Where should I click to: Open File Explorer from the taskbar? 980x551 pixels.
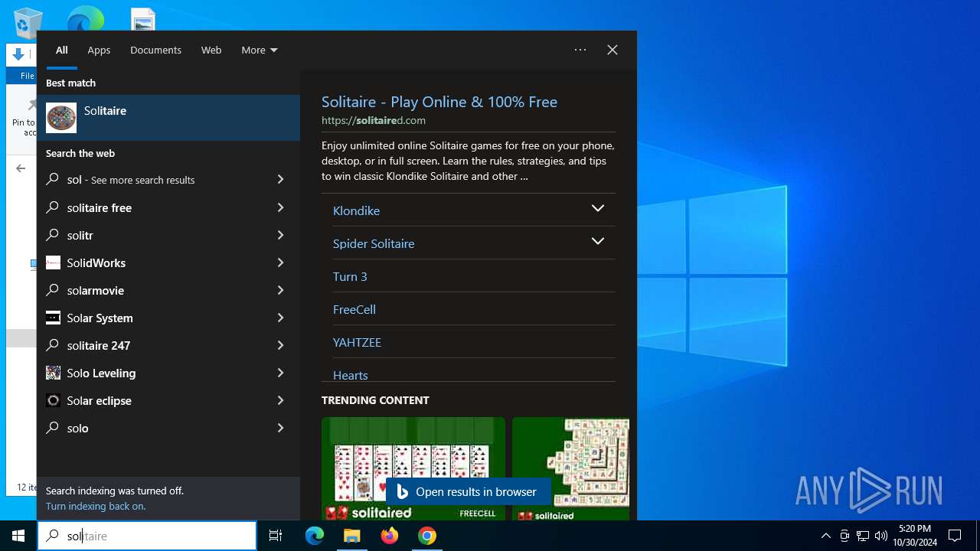(x=351, y=536)
